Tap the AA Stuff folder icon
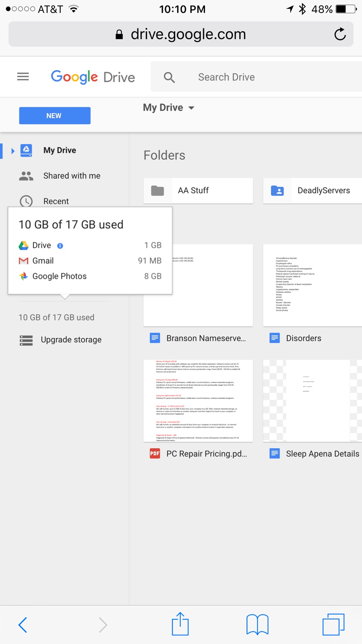The height and width of the screenshot is (644, 362). pyautogui.click(x=158, y=191)
